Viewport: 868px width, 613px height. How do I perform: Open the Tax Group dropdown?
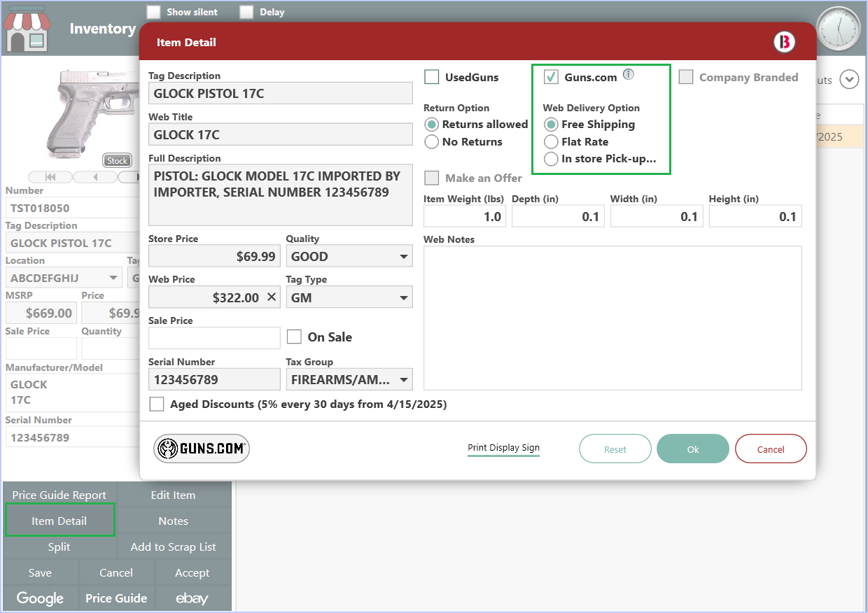(349, 379)
